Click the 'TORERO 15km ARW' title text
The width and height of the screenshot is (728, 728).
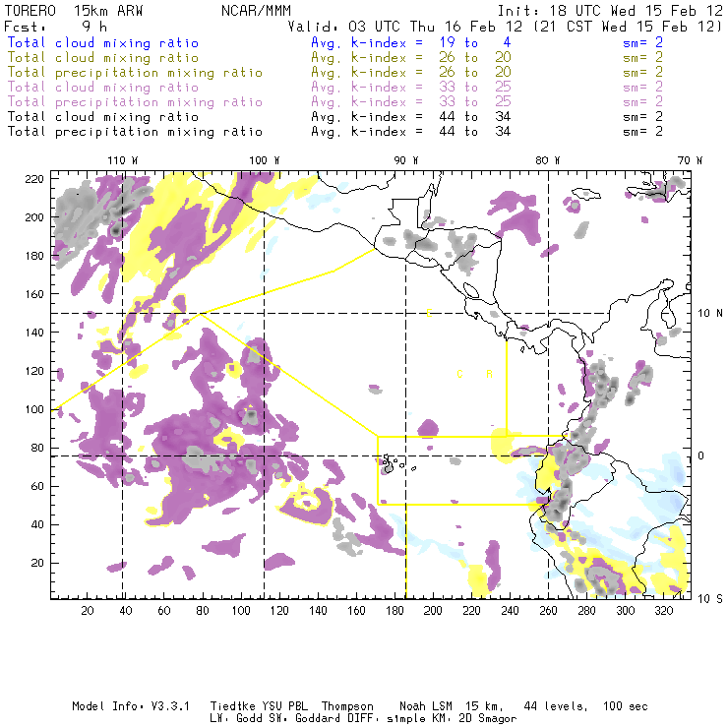point(74,11)
